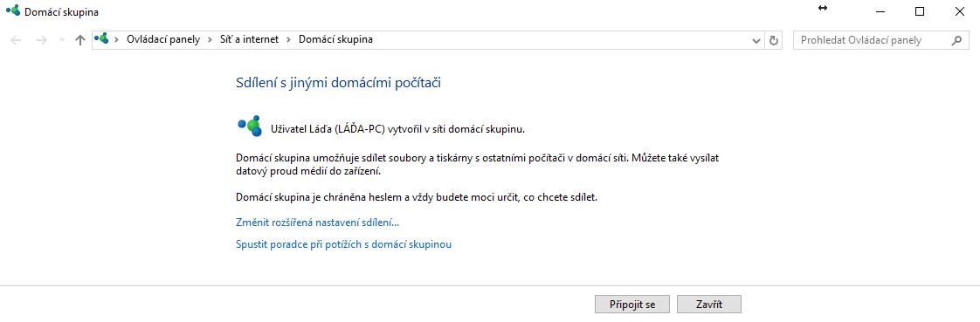This screenshot has width=980, height=322.
Task: Open recent locations dropdown near Forward arrow
Action: (61, 40)
